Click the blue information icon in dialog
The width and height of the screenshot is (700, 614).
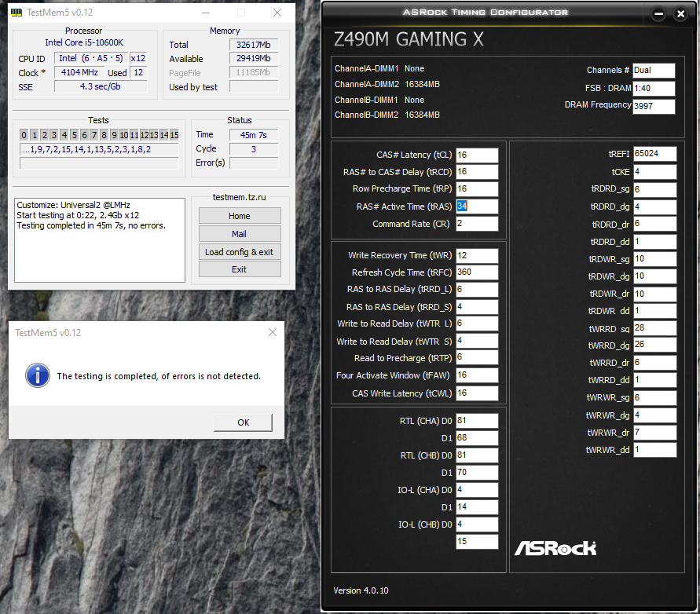[x=38, y=375]
